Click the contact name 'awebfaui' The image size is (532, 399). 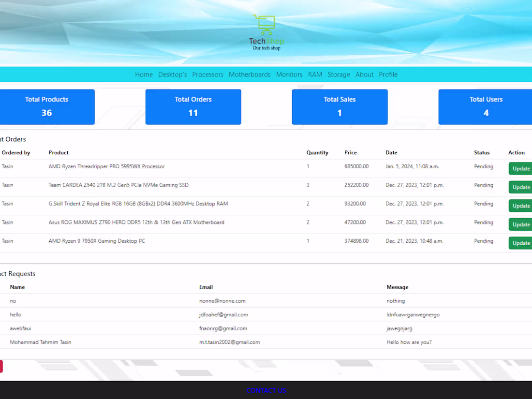pos(20,328)
